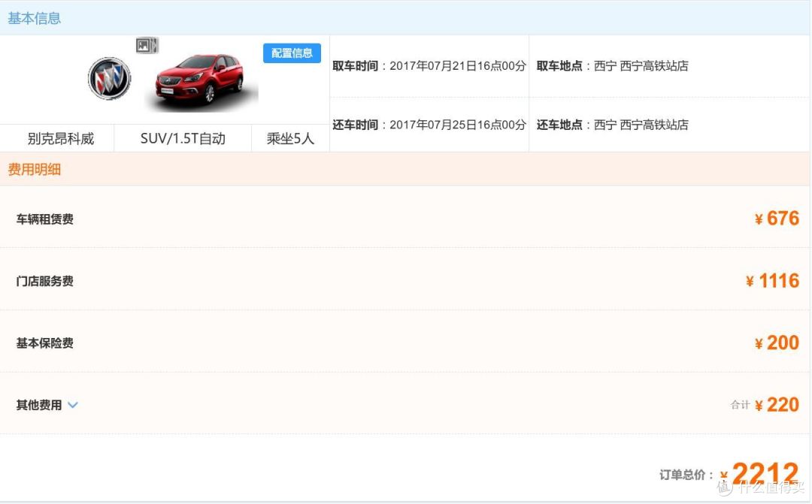The image size is (812, 504).
Task: Click the 门店服务费 label
Action: point(44,281)
